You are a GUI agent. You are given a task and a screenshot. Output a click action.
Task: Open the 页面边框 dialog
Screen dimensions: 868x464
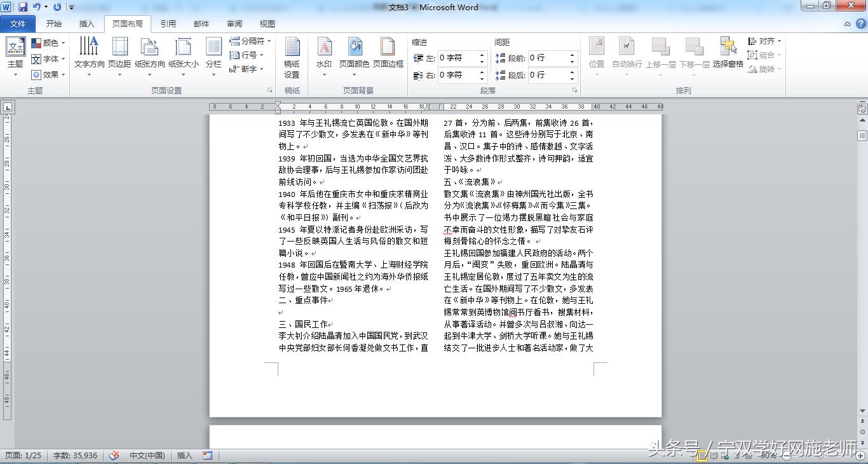tap(388, 55)
